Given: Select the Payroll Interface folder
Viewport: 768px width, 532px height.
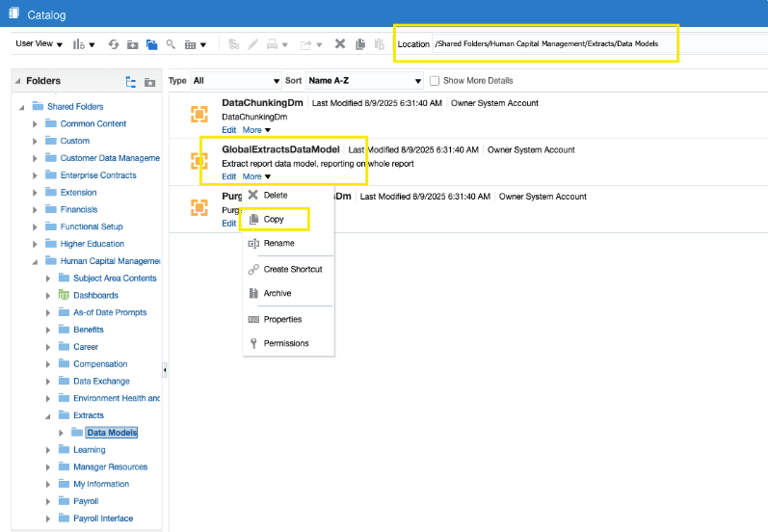Looking at the screenshot, I should tap(103, 519).
